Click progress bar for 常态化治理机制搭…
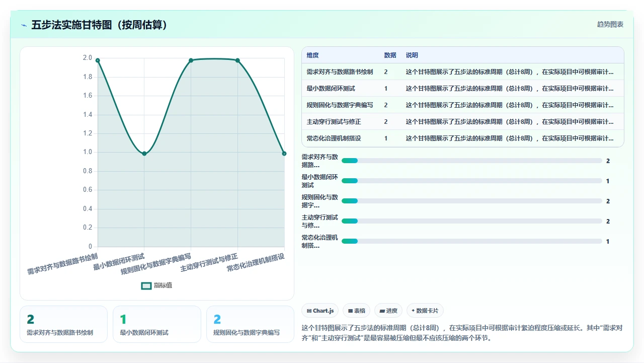Image resolution: width=644 pixels, height=363 pixels. 472,241
